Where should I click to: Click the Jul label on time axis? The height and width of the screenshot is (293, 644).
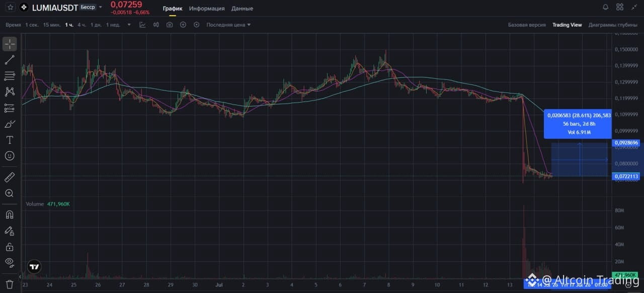coord(220,284)
